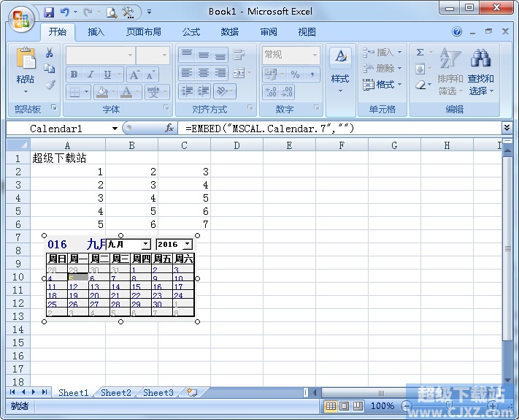Toggle bold formatting
Image resolution: width=519 pixels, height=420 pixels.
tap(74, 75)
